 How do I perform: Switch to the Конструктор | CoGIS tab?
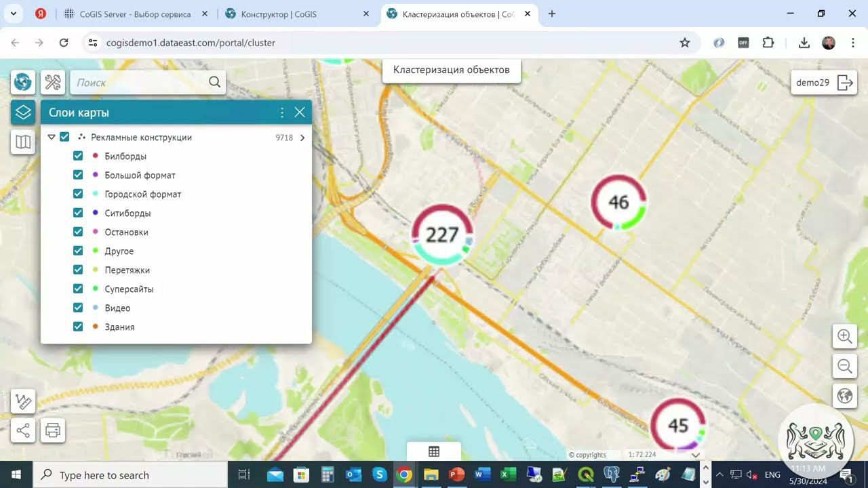click(x=297, y=14)
